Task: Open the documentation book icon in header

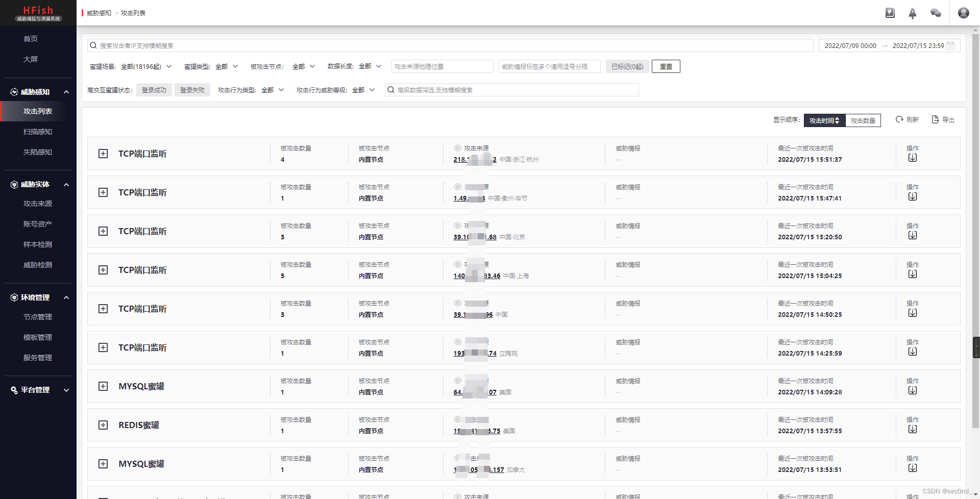Action: point(890,13)
